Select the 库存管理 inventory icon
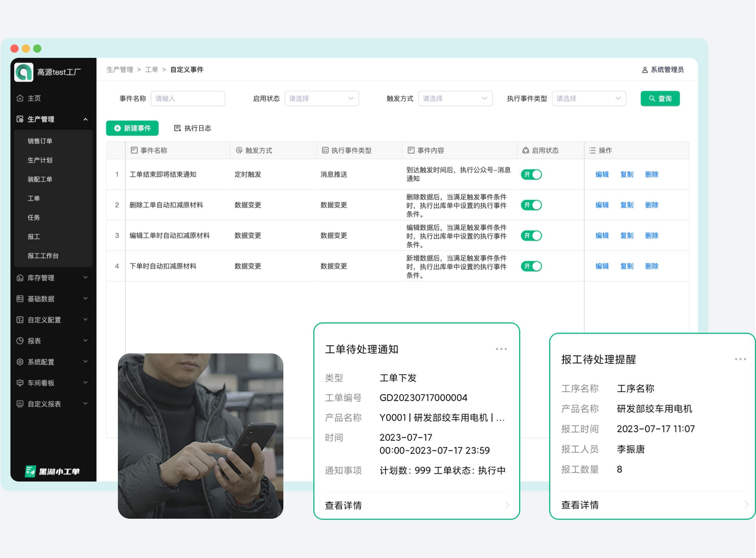 20,278
